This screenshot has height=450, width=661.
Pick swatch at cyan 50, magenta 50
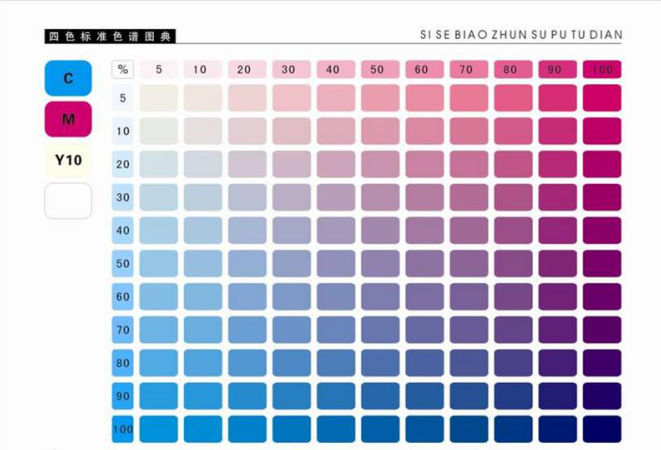click(377, 264)
